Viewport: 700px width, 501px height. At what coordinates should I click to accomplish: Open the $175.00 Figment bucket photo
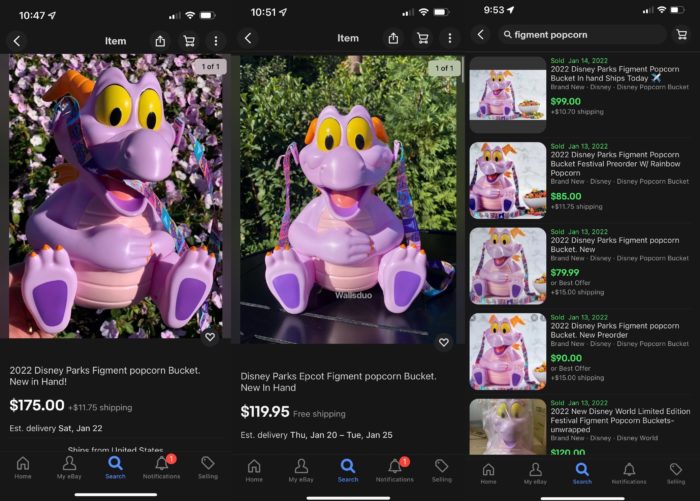click(x=116, y=196)
